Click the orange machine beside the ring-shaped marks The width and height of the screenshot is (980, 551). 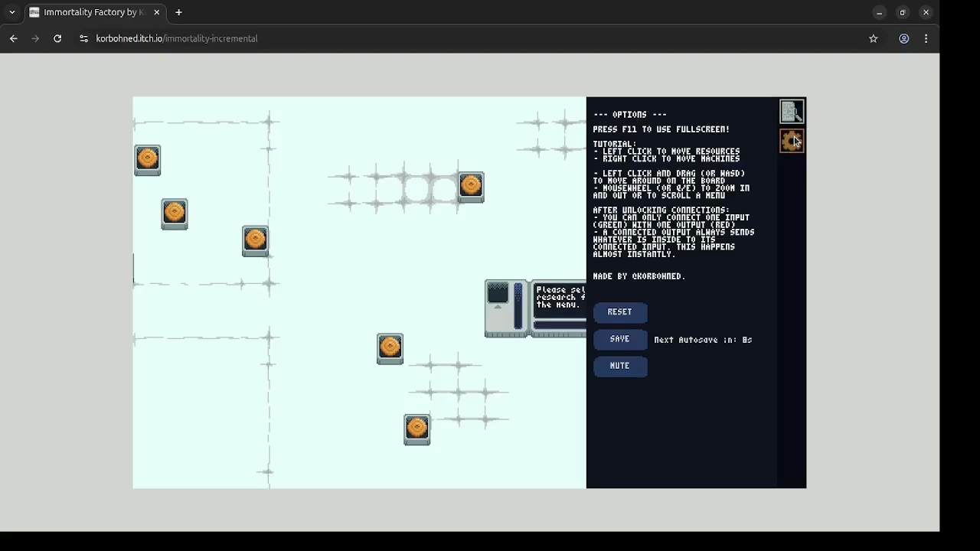[471, 187]
